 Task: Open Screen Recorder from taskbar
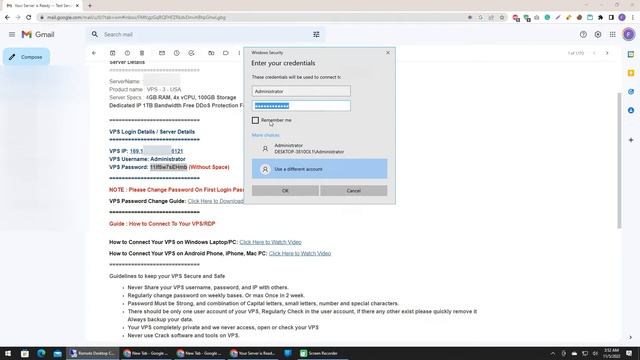pyautogui.click(x=319, y=353)
